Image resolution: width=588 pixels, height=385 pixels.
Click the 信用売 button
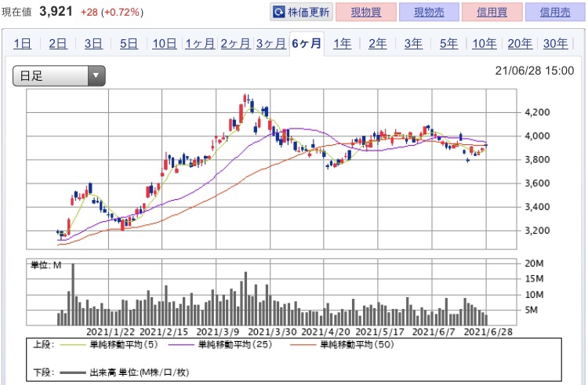(555, 12)
